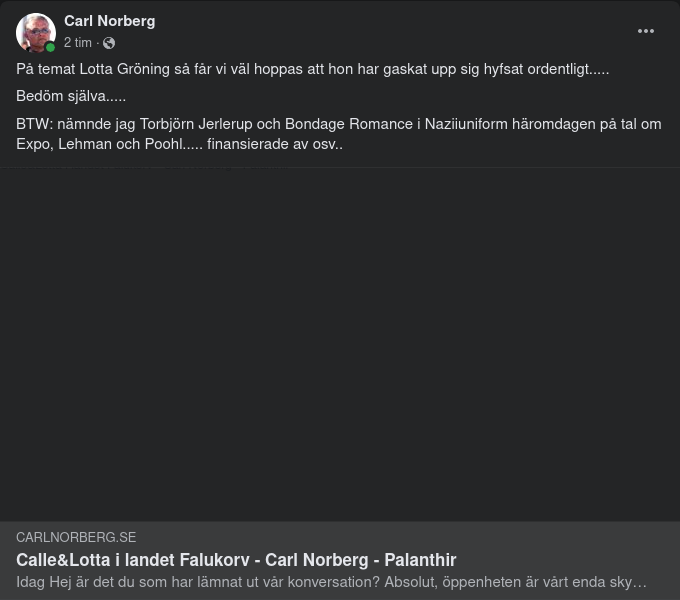
Task: Click the empty link preview image area
Action: [x=340, y=344]
